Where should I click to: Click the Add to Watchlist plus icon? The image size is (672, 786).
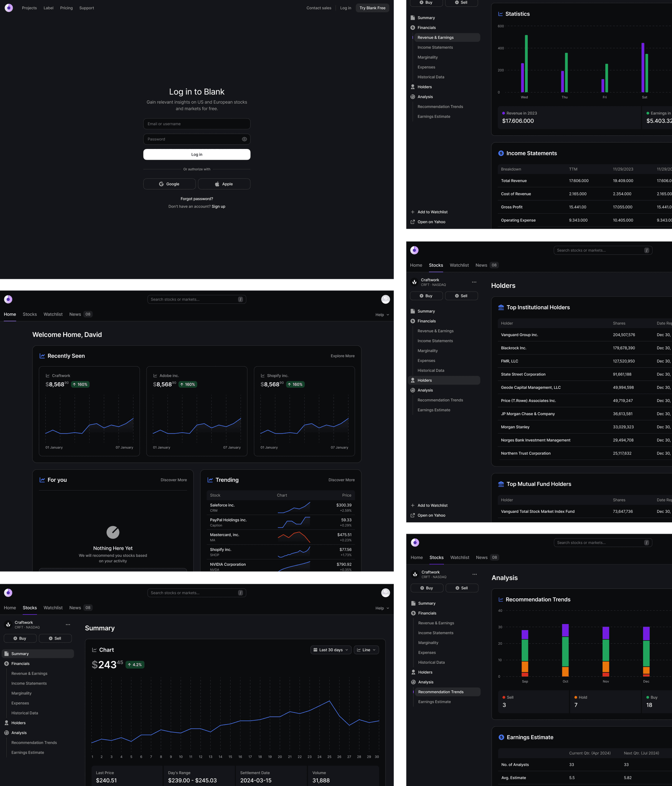pos(412,211)
